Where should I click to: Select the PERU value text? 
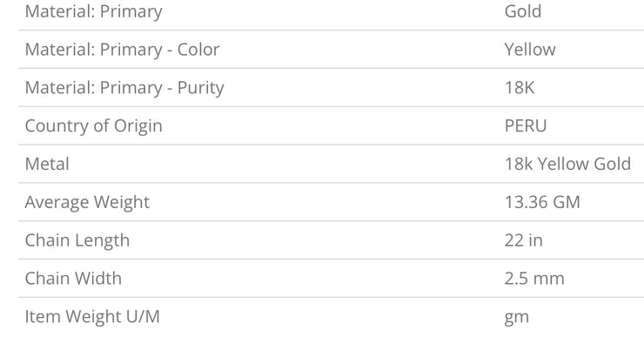tap(526, 125)
